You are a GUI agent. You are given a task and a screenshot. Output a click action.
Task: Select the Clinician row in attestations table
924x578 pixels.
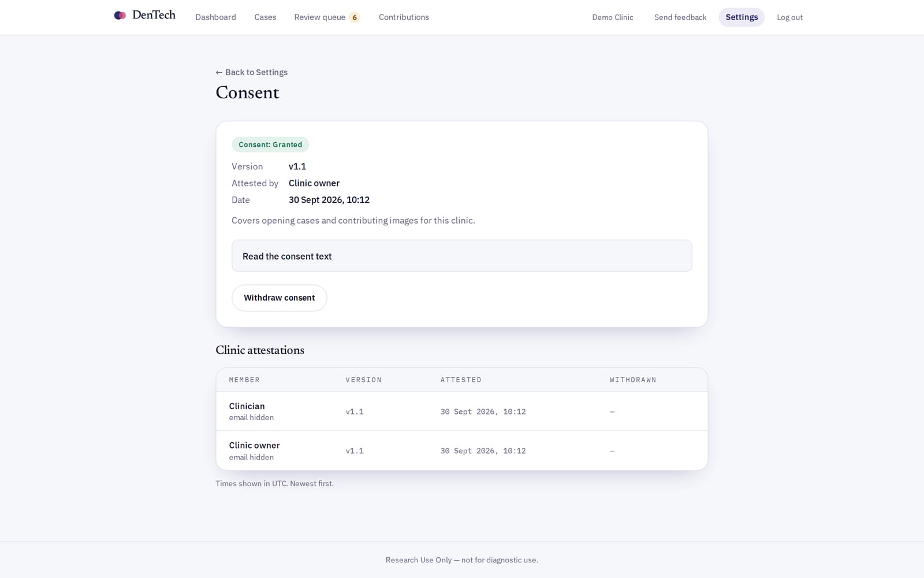coord(461,411)
